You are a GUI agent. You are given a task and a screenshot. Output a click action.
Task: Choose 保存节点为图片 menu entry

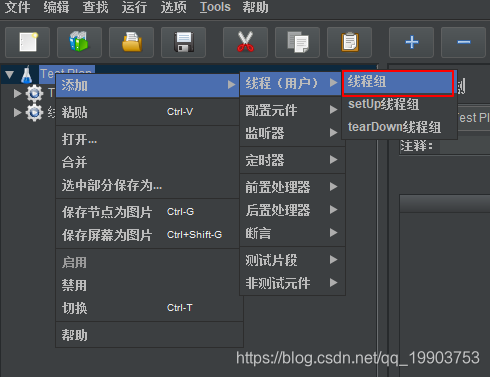coord(147,212)
